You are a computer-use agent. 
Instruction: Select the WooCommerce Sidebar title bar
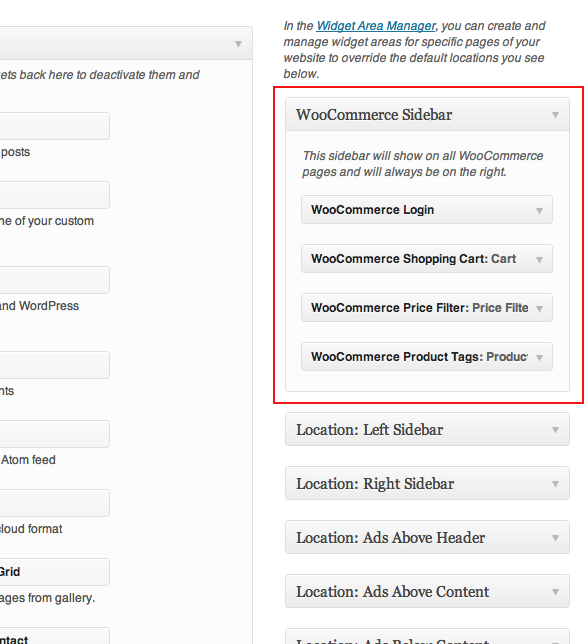click(427, 115)
